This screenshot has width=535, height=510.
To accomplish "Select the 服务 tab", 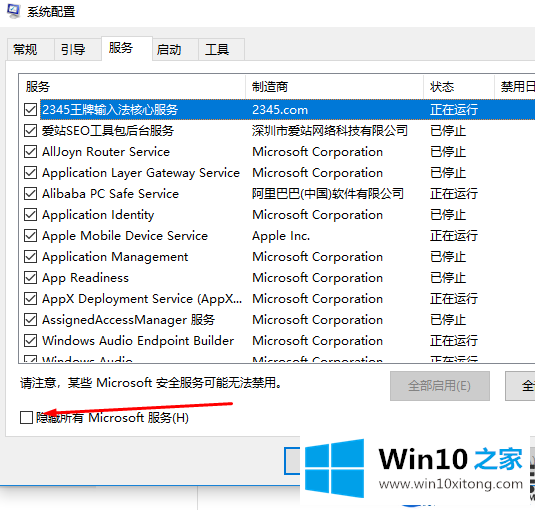I will [x=127, y=48].
